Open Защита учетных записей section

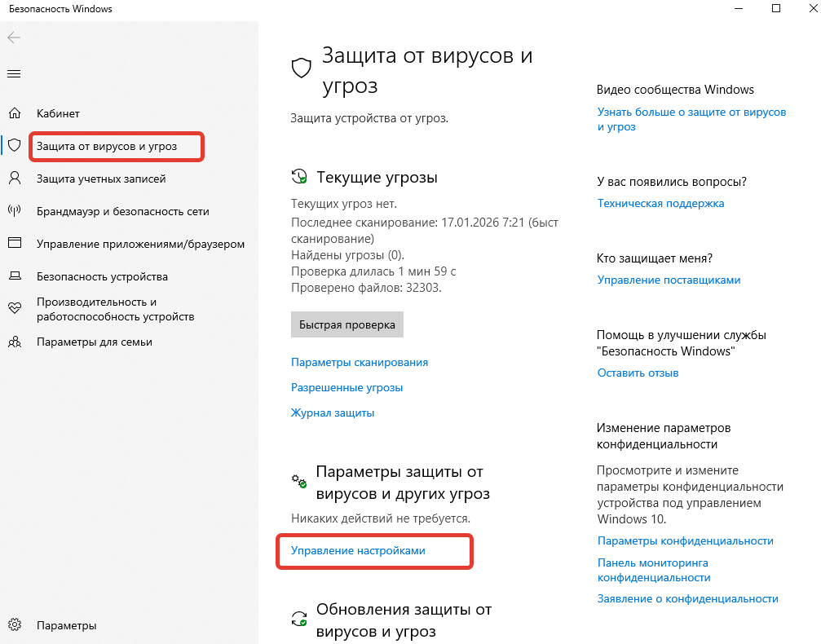tap(101, 179)
